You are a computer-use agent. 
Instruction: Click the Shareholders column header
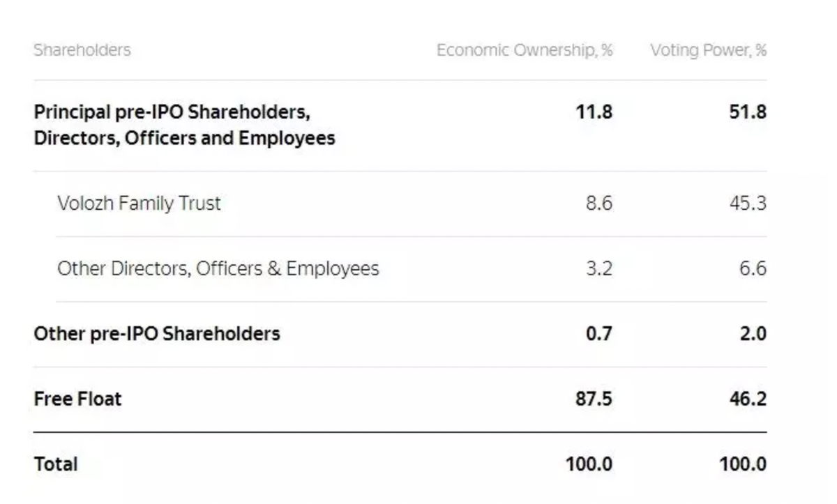pyautogui.click(x=82, y=50)
